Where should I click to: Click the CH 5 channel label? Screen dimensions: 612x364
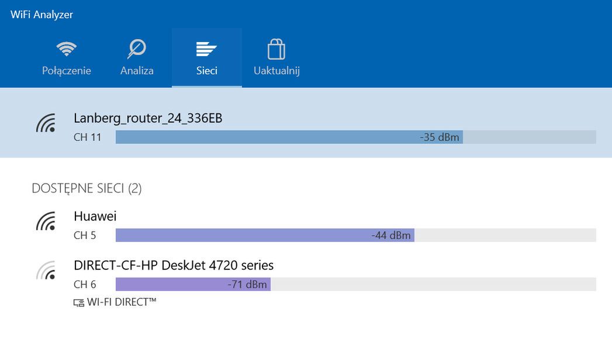[85, 235]
